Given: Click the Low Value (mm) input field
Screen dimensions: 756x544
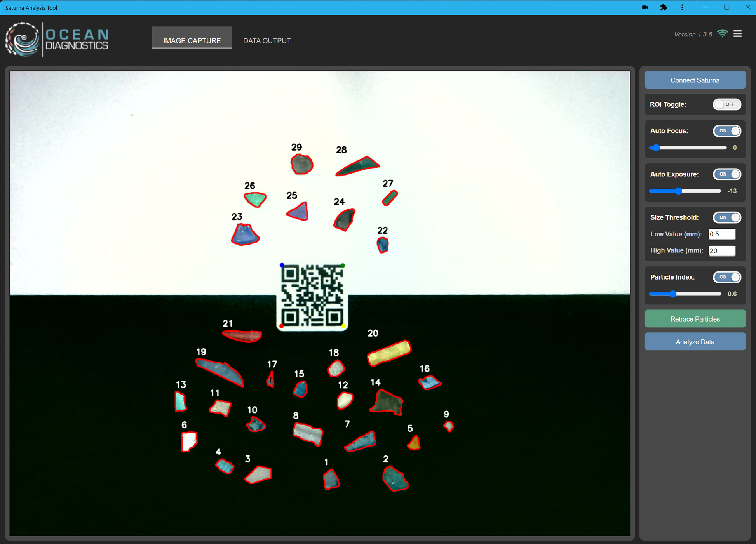Looking at the screenshot, I should 721,234.
